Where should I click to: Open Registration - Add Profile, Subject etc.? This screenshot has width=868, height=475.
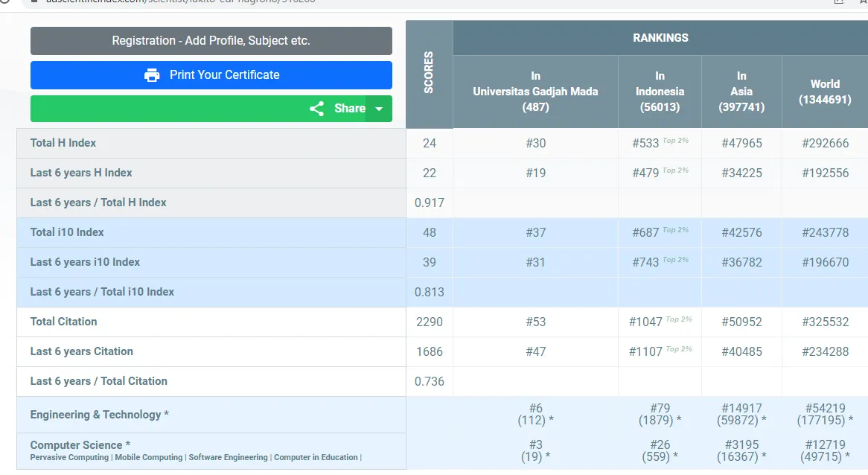click(211, 41)
